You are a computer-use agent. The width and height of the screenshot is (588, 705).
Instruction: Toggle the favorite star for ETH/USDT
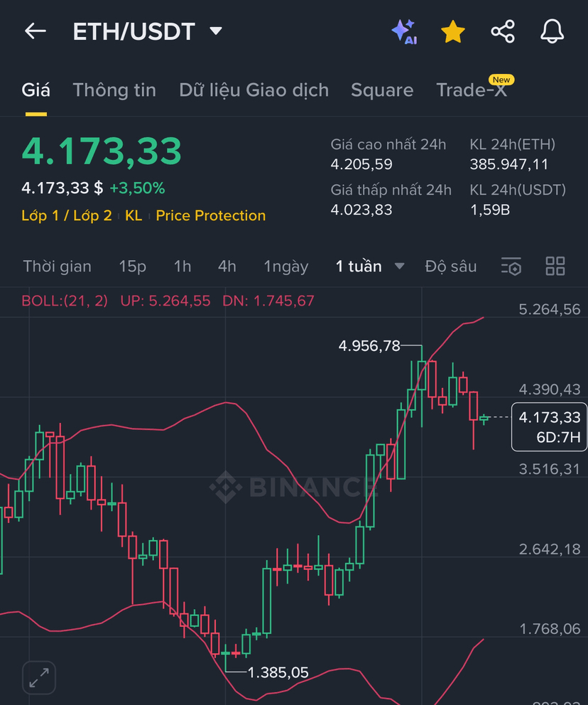[x=453, y=31]
